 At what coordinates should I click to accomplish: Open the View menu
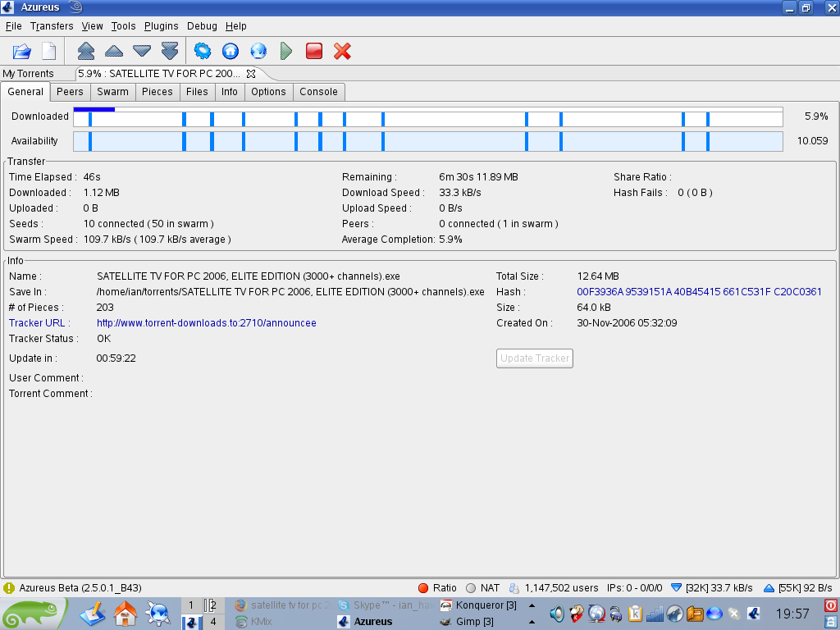(92, 26)
